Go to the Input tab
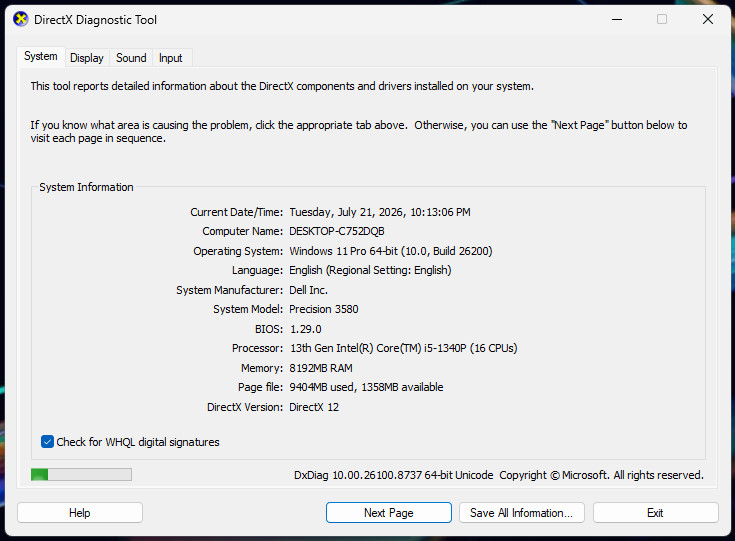Viewport: 735px width, 541px height. (170, 58)
